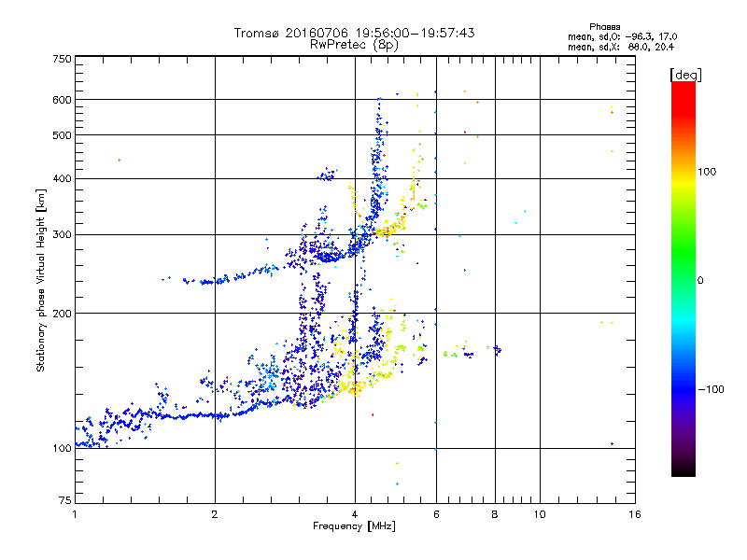This screenshot has width=747, height=560.
Task: Click the y-axis tick label "75"
Action: (65, 500)
